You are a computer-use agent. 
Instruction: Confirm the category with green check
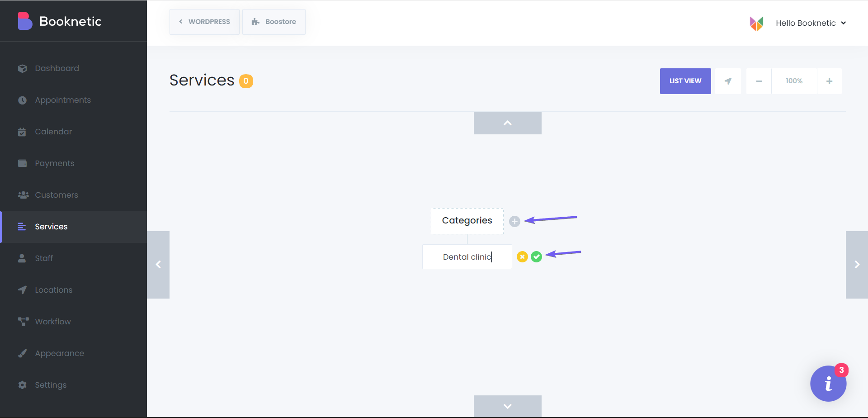(536, 257)
